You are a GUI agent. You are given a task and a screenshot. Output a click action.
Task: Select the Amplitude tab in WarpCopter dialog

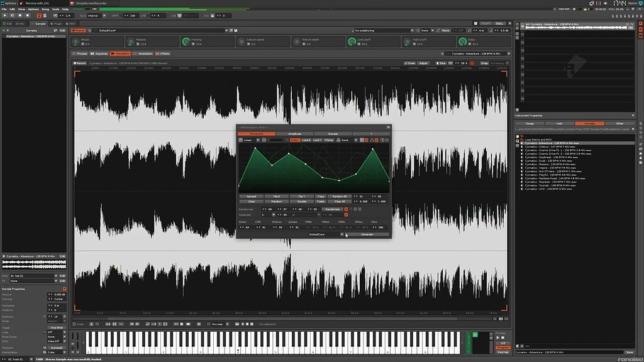coord(294,134)
